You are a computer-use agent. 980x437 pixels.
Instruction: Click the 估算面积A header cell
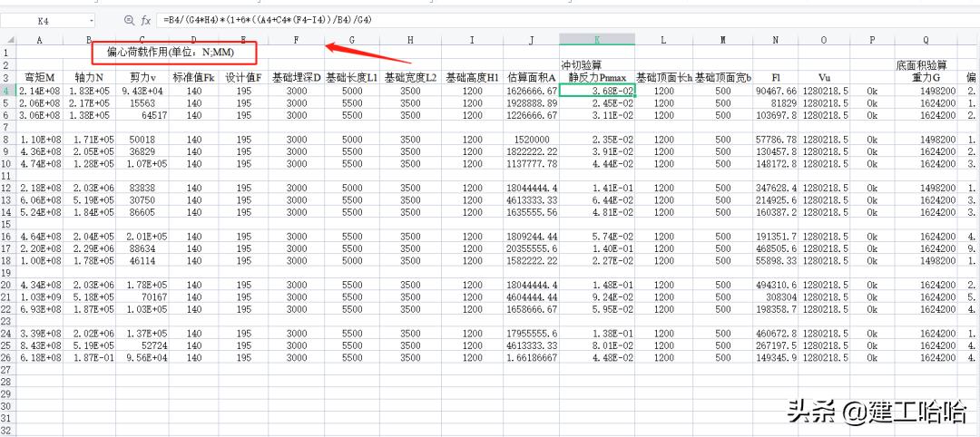click(531, 78)
